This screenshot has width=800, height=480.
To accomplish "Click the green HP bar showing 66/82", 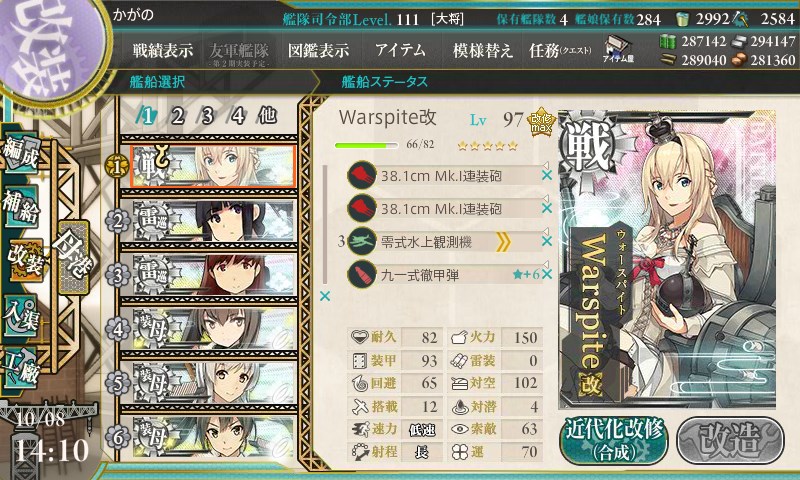I will pos(366,145).
